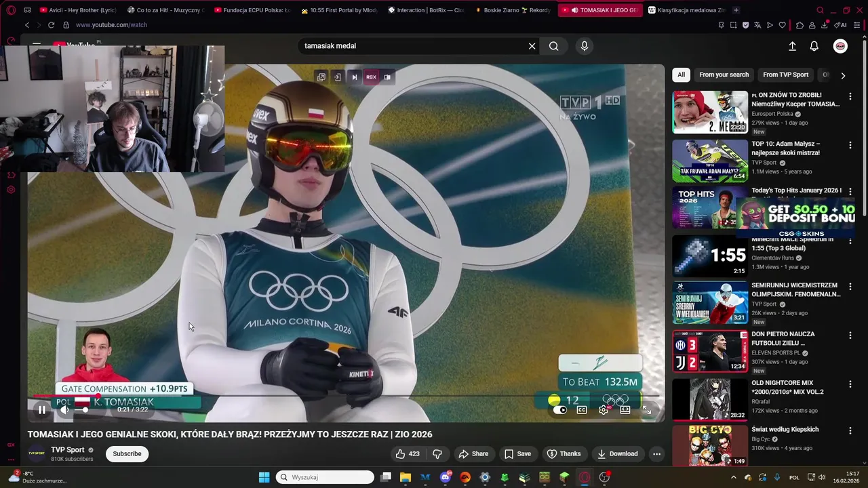Like the video with thumbs up
Viewport: 868px width, 488px height.
pos(408,453)
